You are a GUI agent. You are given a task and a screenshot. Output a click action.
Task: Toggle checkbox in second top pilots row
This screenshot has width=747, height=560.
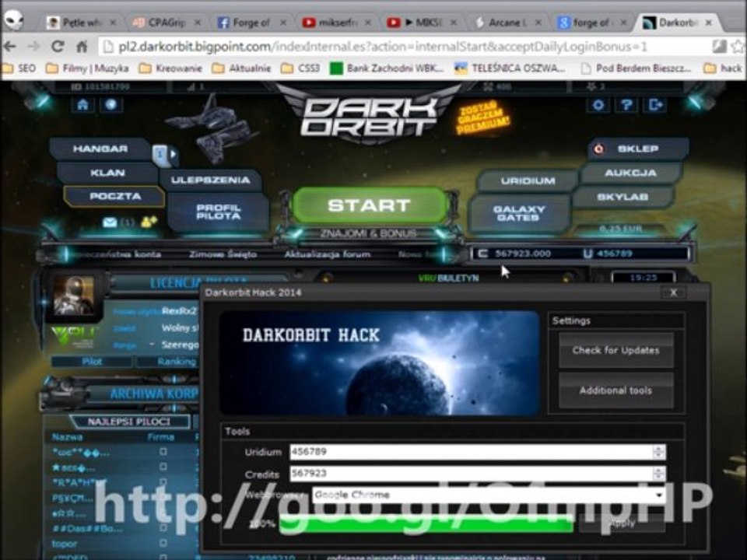click(x=163, y=467)
